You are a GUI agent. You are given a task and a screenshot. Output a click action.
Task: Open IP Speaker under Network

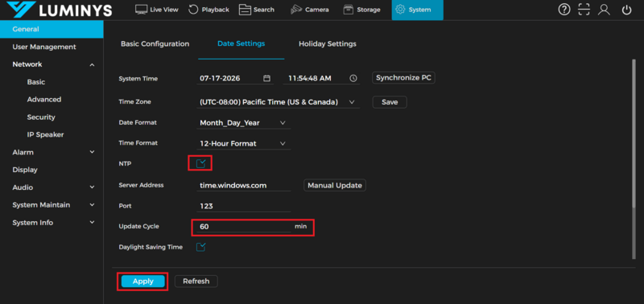[x=45, y=134]
